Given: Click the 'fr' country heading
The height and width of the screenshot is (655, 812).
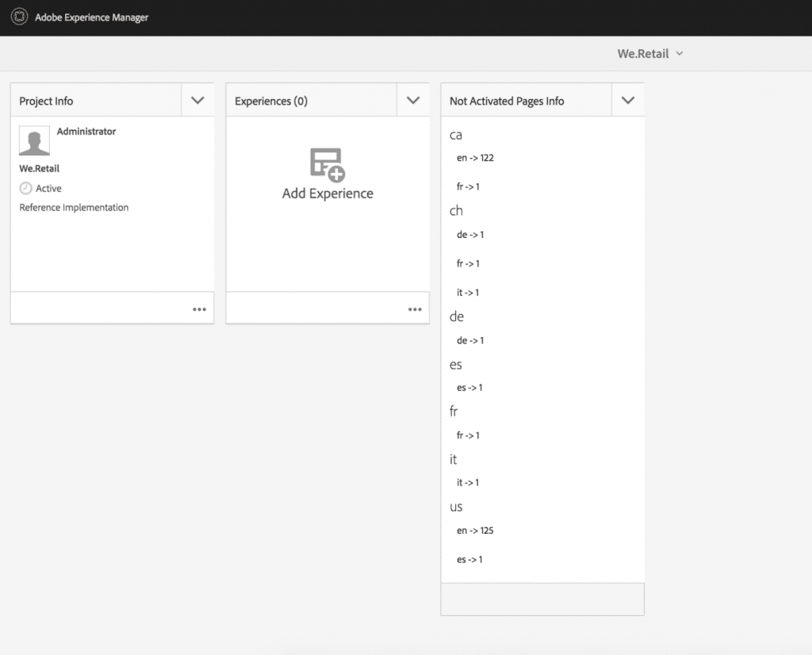Looking at the screenshot, I should click(454, 411).
